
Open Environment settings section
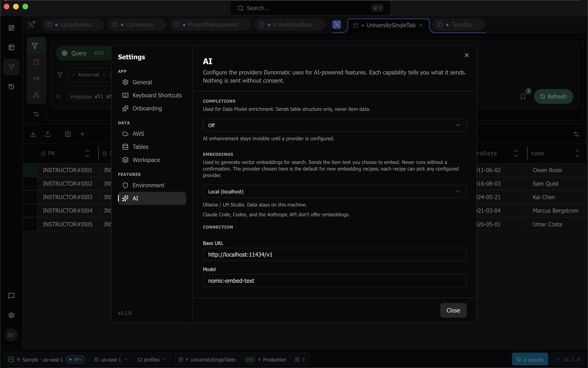coord(152,185)
